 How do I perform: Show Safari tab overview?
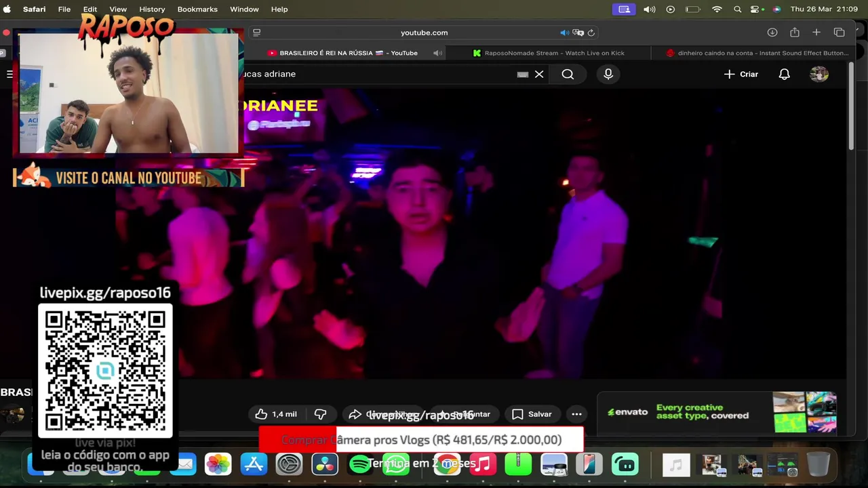coord(839,33)
